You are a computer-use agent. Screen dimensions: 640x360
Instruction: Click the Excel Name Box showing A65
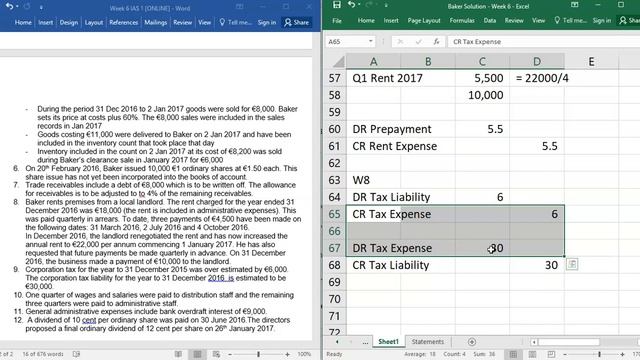click(347, 42)
